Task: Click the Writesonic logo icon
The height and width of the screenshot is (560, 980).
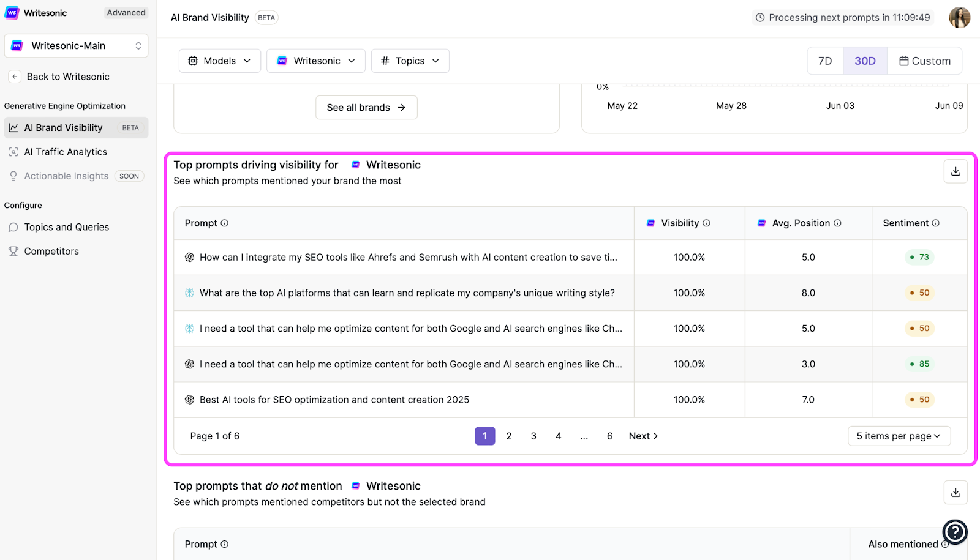Action: point(12,13)
